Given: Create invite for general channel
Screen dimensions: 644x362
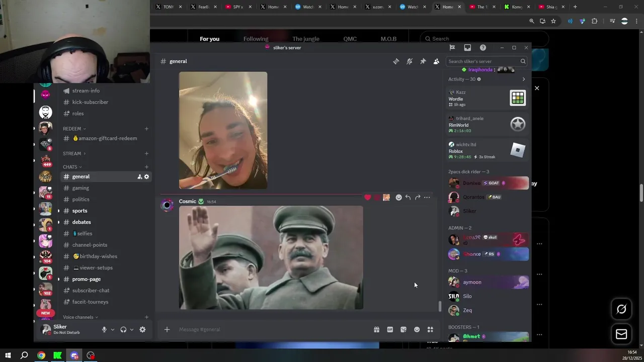Looking at the screenshot, I should [x=139, y=176].
